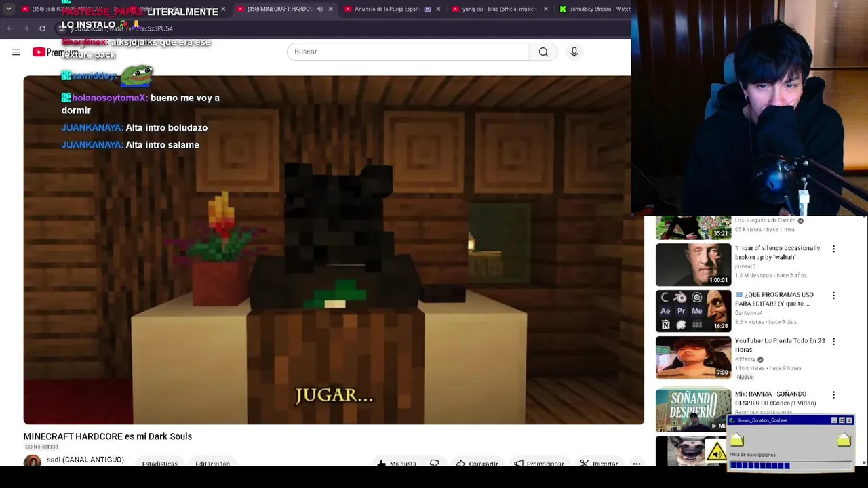This screenshot has width=868, height=488.
Task: Click the Nuevo badge under elWacky video
Action: [x=745, y=377]
